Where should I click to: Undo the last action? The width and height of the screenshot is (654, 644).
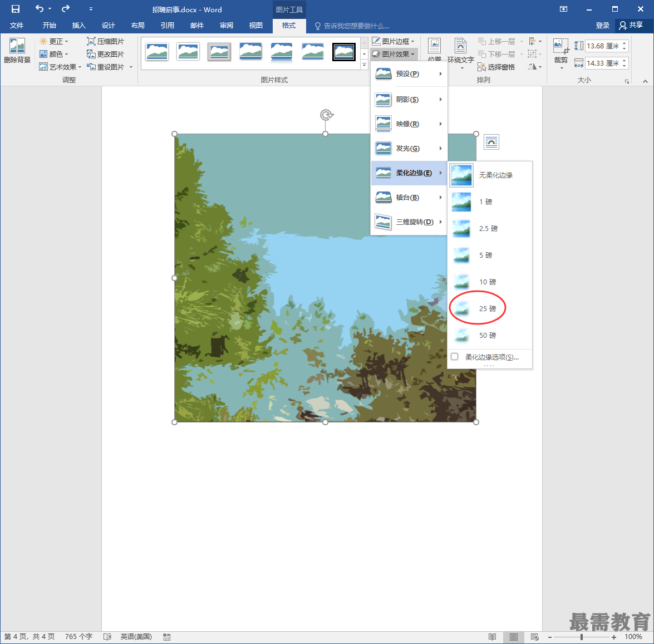click(x=39, y=9)
